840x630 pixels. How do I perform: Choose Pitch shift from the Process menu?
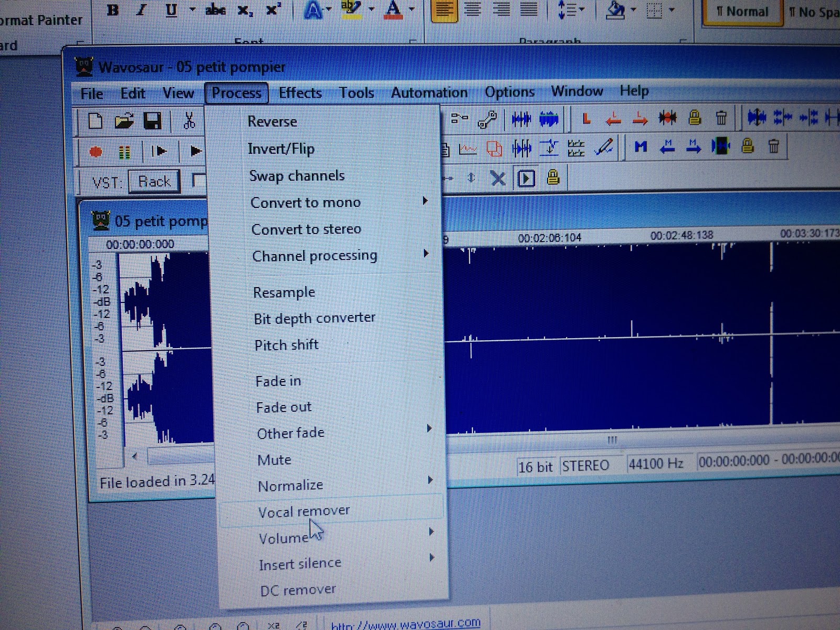287,345
